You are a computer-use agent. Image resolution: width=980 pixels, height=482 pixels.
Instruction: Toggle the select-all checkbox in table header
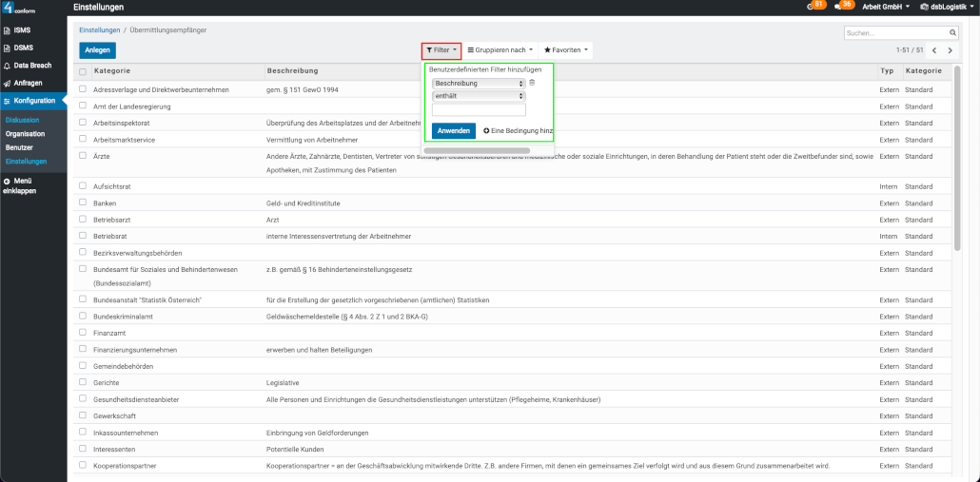83,71
